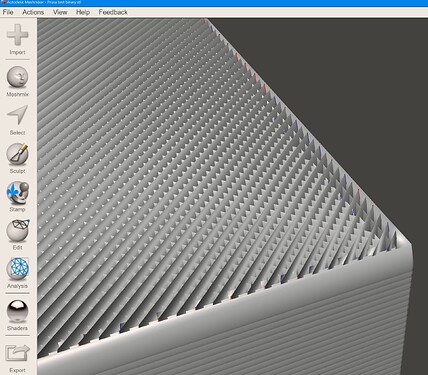428x375 pixels.
Task: Open the View menu
Action: [60, 12]
